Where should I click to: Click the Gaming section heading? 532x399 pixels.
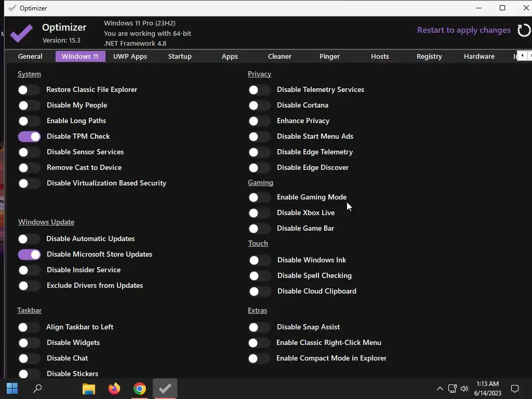tap(260, 182)
